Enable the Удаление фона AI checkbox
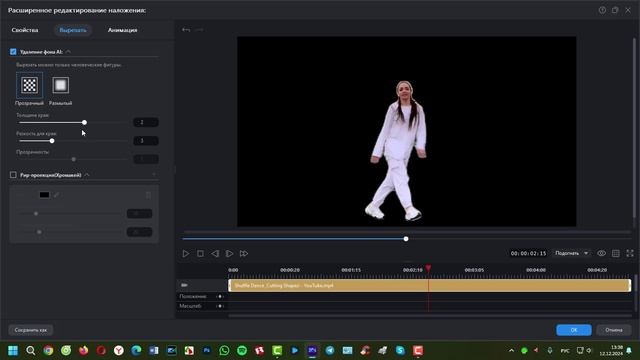 [x=13, y=52]
